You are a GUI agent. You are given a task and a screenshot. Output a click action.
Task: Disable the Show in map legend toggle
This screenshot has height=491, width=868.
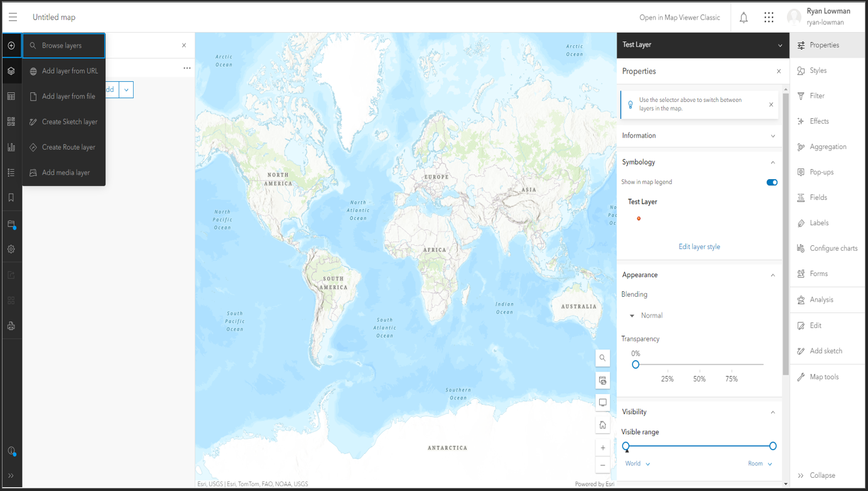(x=771, y=182)
